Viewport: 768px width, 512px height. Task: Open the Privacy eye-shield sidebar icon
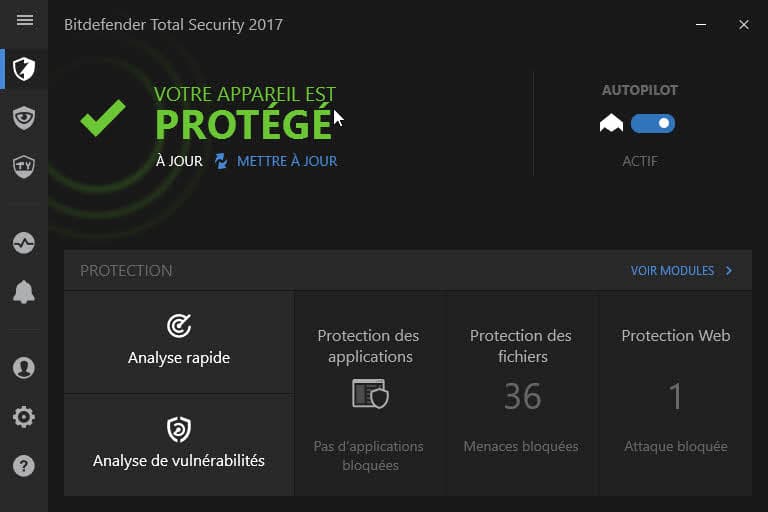coord(24,118)
